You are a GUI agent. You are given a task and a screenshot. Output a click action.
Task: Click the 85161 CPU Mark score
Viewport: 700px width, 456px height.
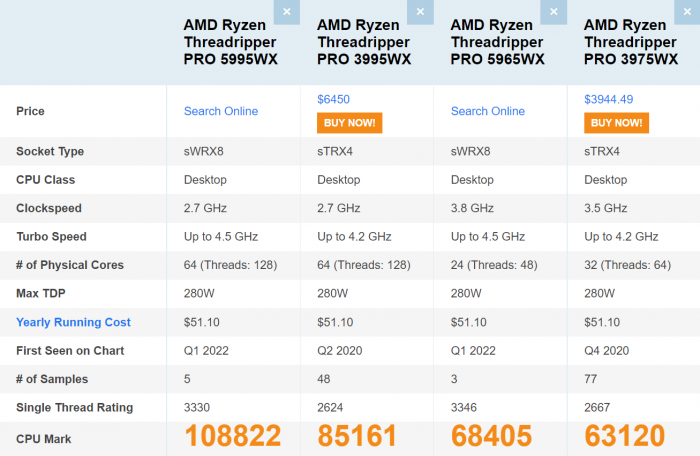click(x=357, y=437)
